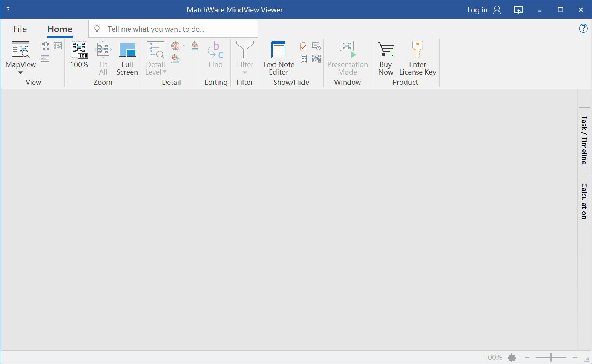Click the Filter funnel icon
This screenshot has width=592, height=364.
(x=245, y=50)
